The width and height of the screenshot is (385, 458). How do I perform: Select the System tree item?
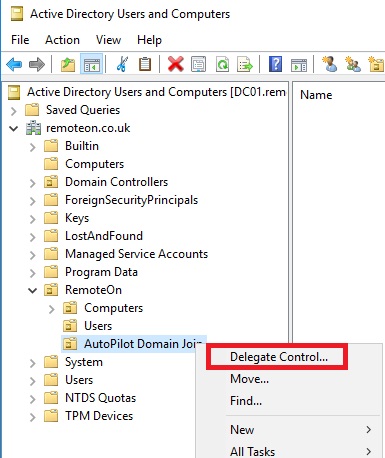coord(84,362)
